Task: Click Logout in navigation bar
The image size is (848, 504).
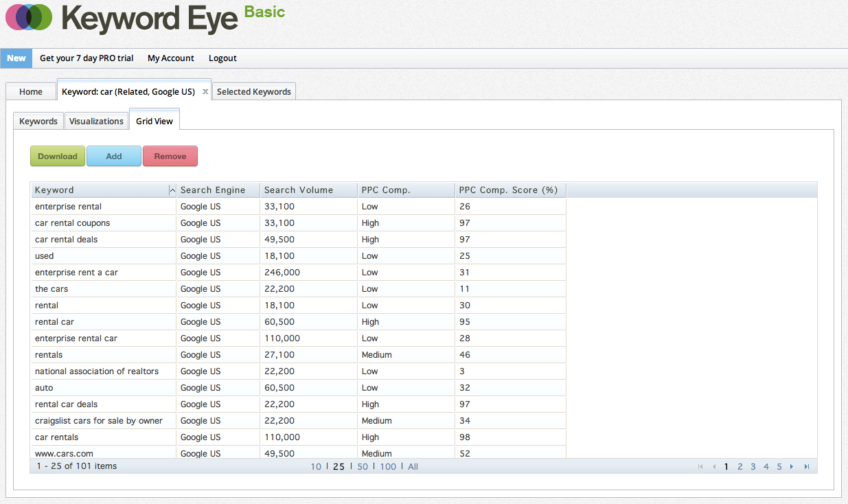Action: (222, 58)
